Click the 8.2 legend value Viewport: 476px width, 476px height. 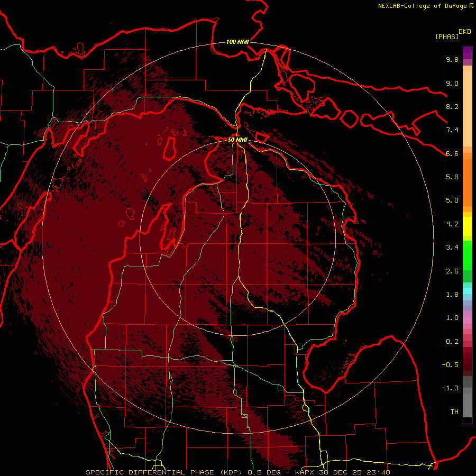[452, 106]
